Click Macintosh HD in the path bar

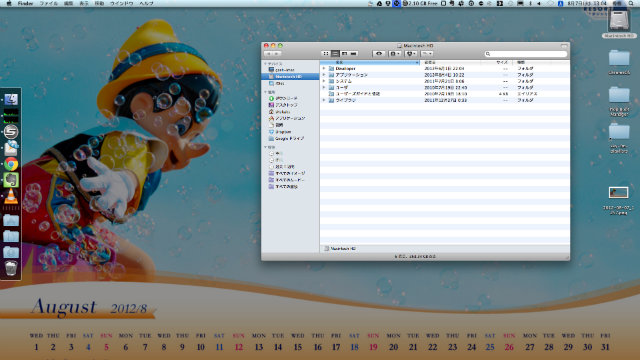(340, 249)
